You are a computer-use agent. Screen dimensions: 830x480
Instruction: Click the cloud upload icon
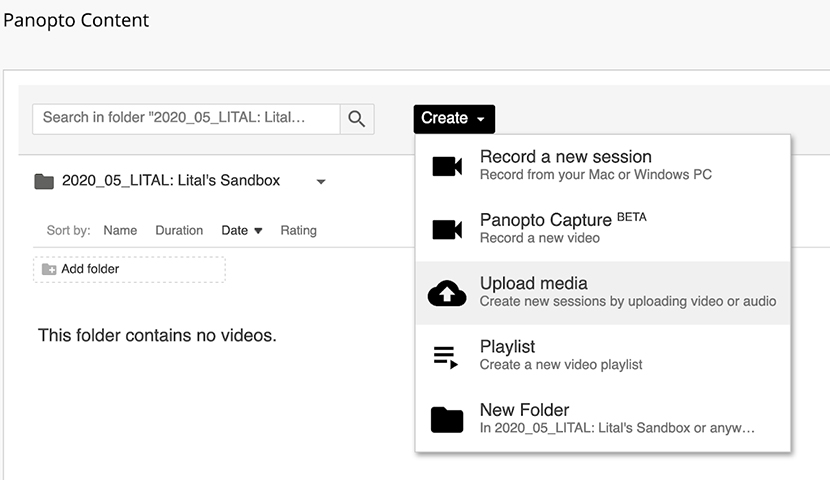coord(447,293)
